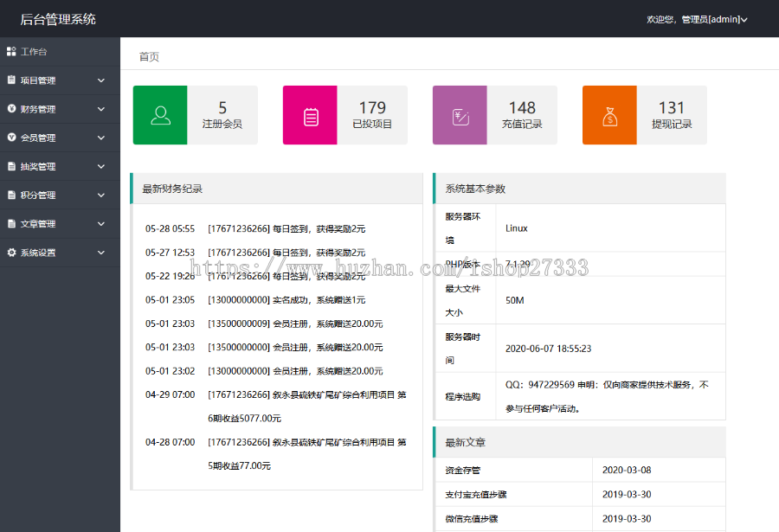This screenshot has width=779, height=532.
Task: Click the orange 提现记录 money bag icon
Action: pyautogui.click(x=609, y=118)
